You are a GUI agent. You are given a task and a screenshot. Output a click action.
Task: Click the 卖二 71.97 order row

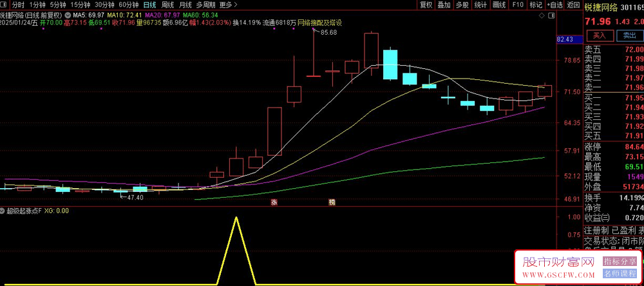pyautogui.click(x=614, y=78)
